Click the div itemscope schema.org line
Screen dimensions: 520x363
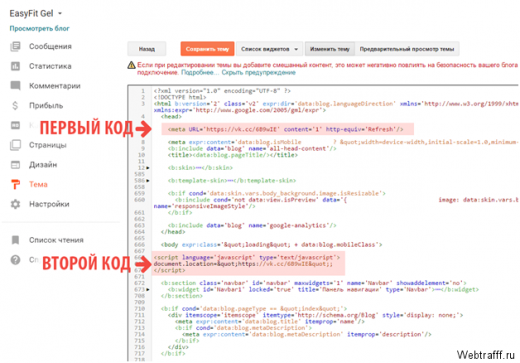(x=315, y=315)
